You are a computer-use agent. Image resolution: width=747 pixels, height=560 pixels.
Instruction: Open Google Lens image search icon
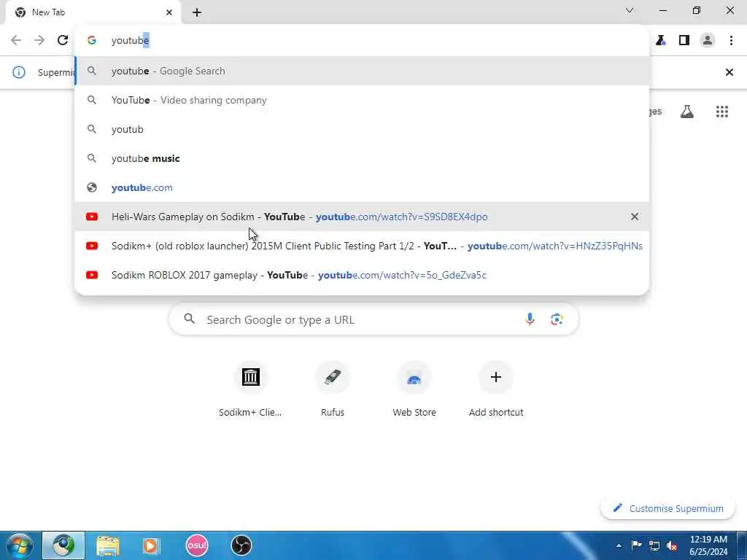coord(557,319)
